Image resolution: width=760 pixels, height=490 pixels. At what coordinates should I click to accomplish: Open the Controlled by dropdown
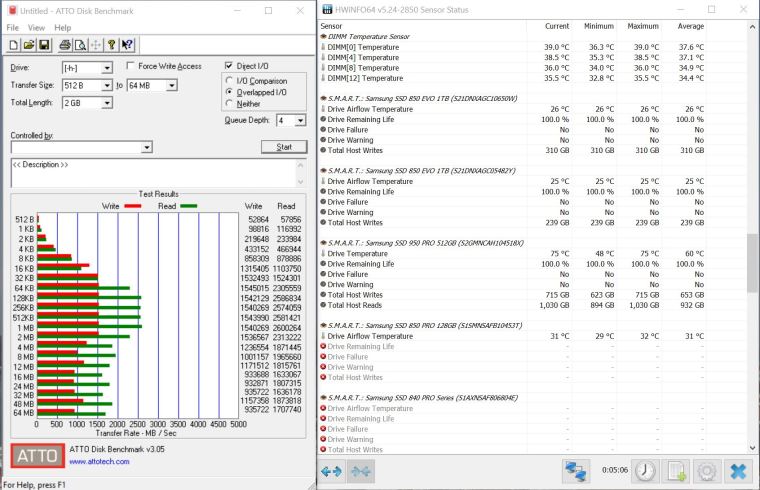coord(147,147)
